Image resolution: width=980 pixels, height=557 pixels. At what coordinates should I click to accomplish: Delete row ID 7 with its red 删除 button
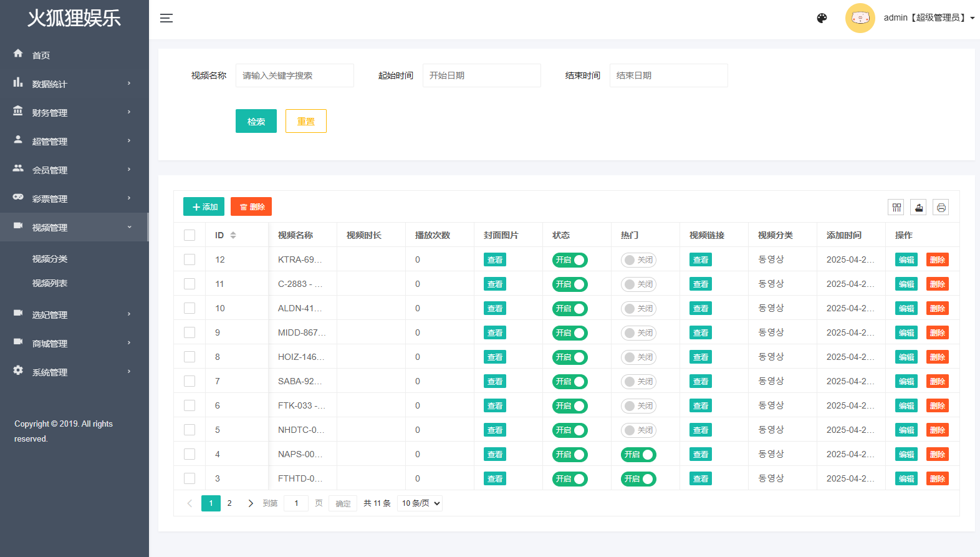pos(938,381)
